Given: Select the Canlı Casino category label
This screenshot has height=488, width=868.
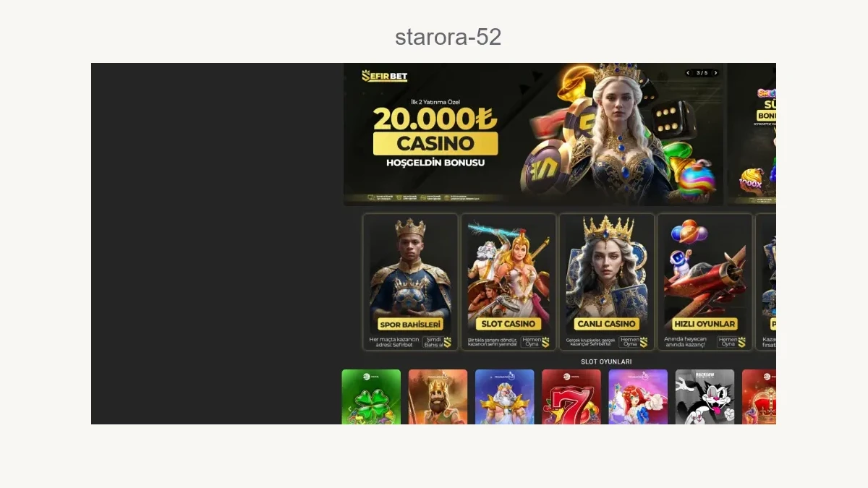Looking at the screenshot, I should [x=606, y=324].
